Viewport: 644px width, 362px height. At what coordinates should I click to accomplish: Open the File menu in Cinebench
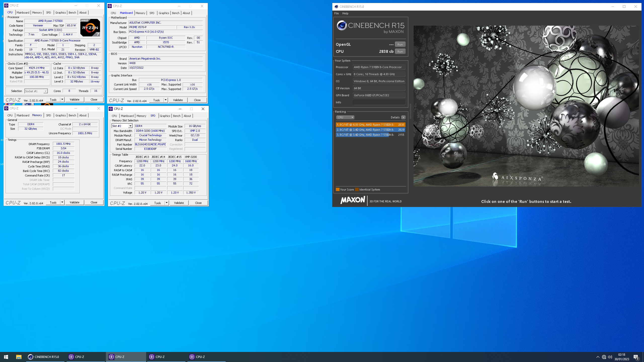[337, 13]
